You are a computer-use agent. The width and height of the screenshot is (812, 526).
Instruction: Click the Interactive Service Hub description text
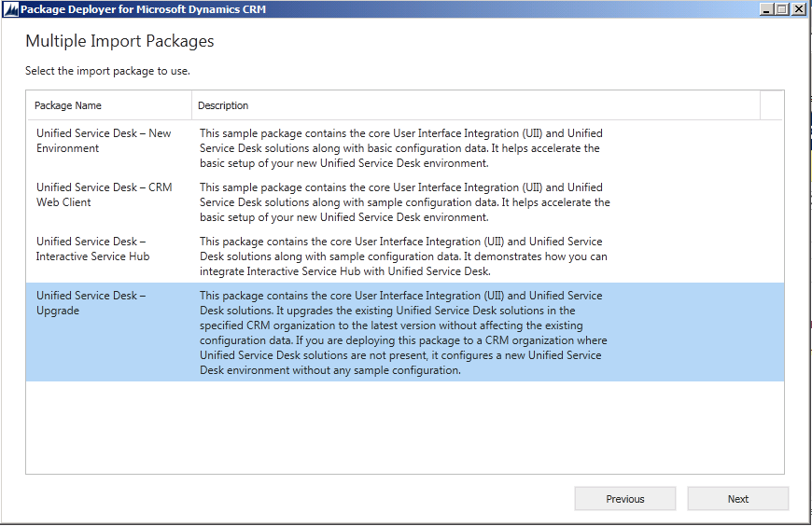pos(403,256)
